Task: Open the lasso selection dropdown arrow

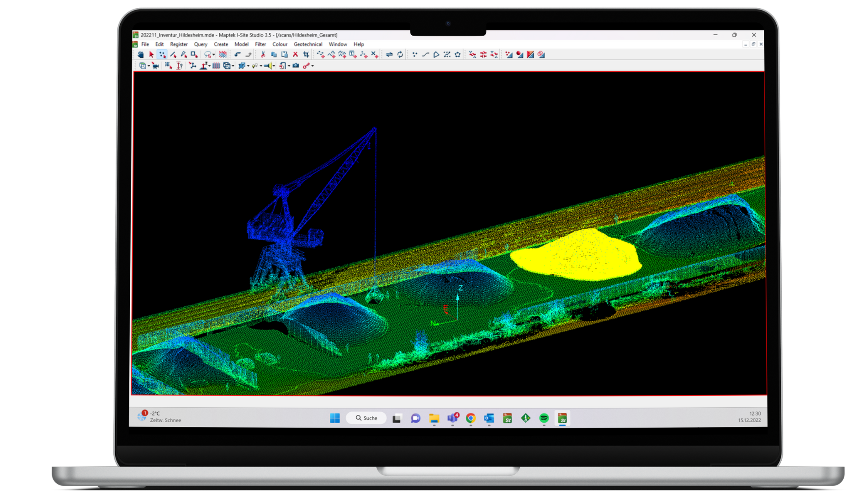Action: click(x=213, y=54)
